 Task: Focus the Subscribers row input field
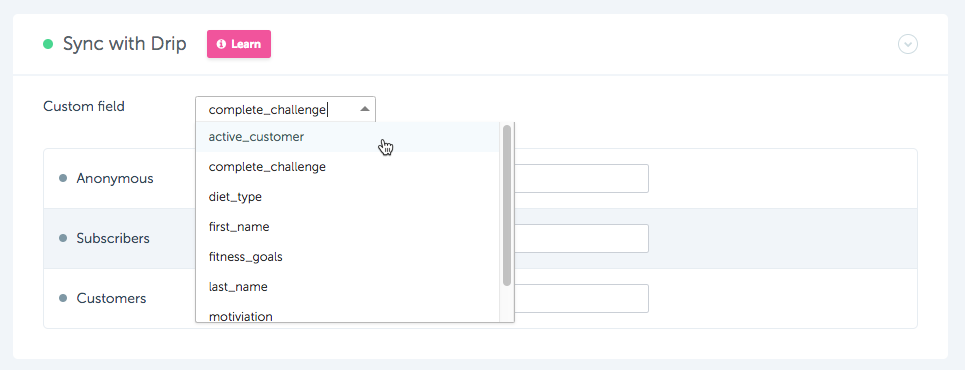581,238
